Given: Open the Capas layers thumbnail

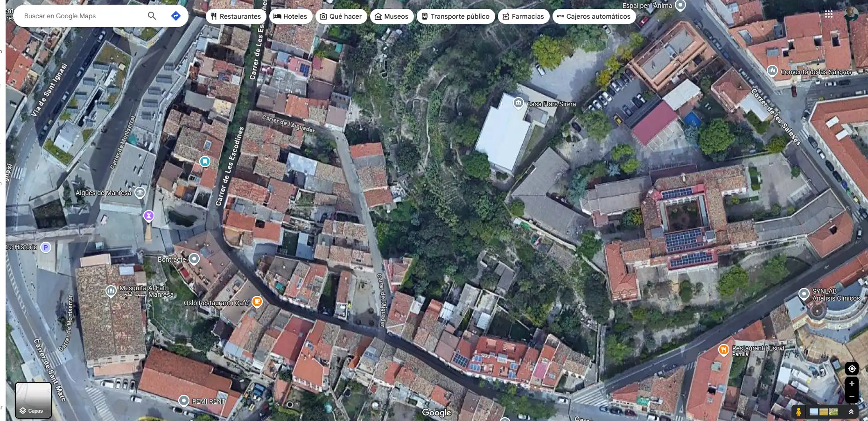Looking at the screenshot, I should coord(33,400).
